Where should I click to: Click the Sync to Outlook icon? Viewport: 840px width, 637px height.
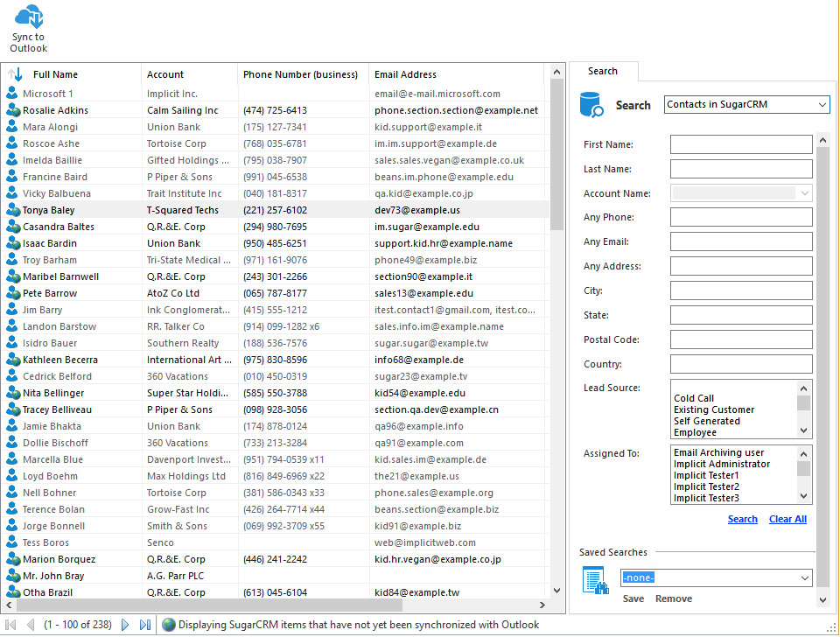pyautogui.click(x=28, y=17)
